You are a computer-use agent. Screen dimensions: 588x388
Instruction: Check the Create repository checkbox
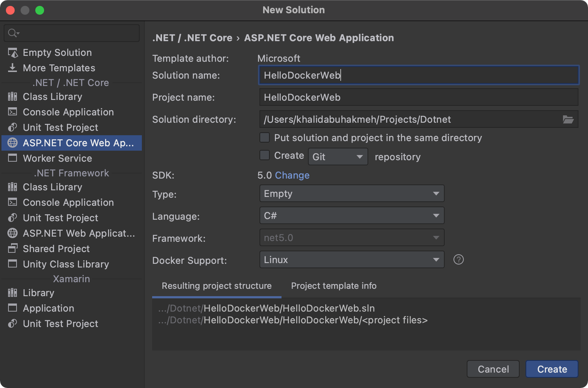tap(265, 155)
